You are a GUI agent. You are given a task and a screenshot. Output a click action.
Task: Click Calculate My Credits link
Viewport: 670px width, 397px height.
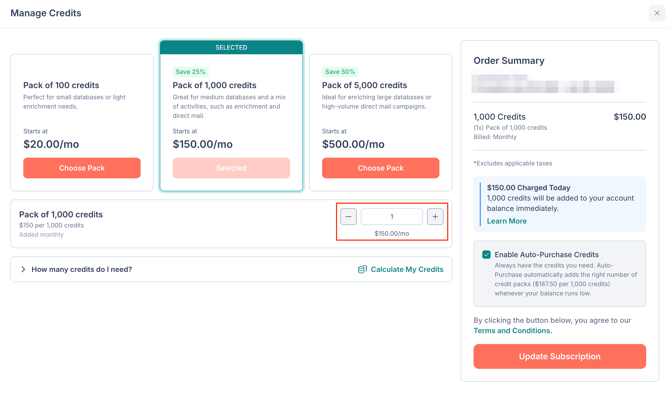click(x=407, y=269)
